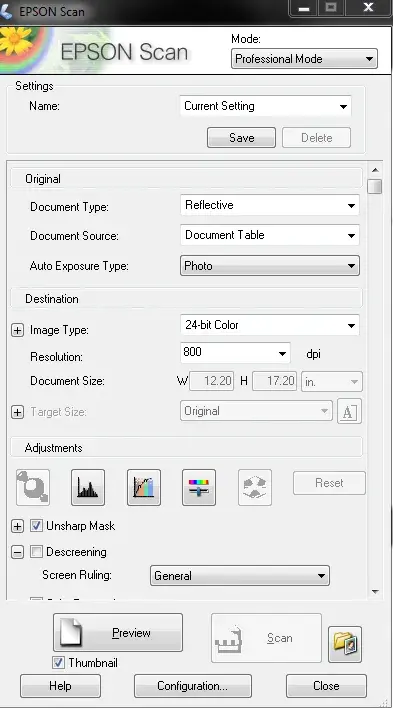Click the document height H field
393x709 pixels.
point(274,381)
